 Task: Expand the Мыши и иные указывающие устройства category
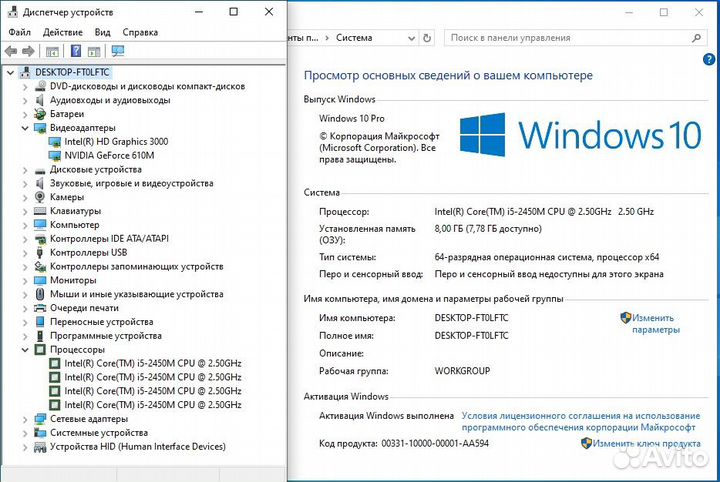[25, 294]
